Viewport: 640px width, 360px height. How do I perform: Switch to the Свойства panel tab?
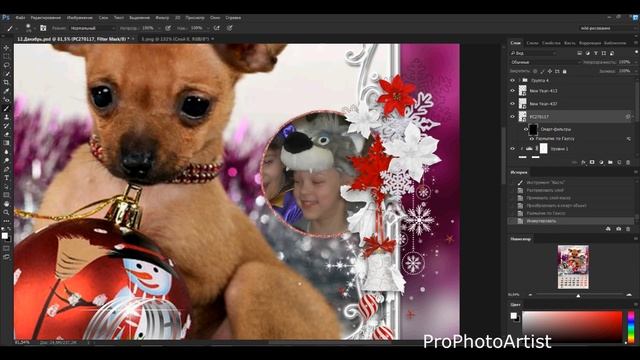551,43
